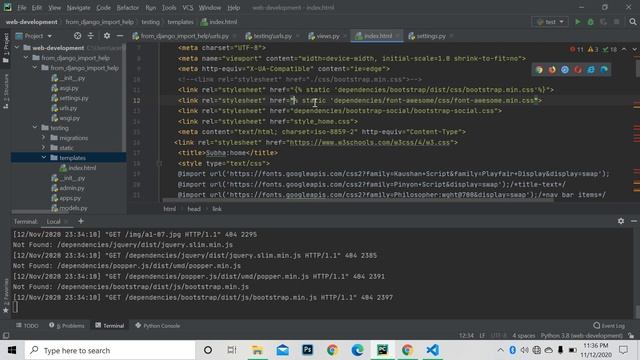The image size is (640, 360).
Task: Open the Terminal panel settings gear
Action: point(621,221)
